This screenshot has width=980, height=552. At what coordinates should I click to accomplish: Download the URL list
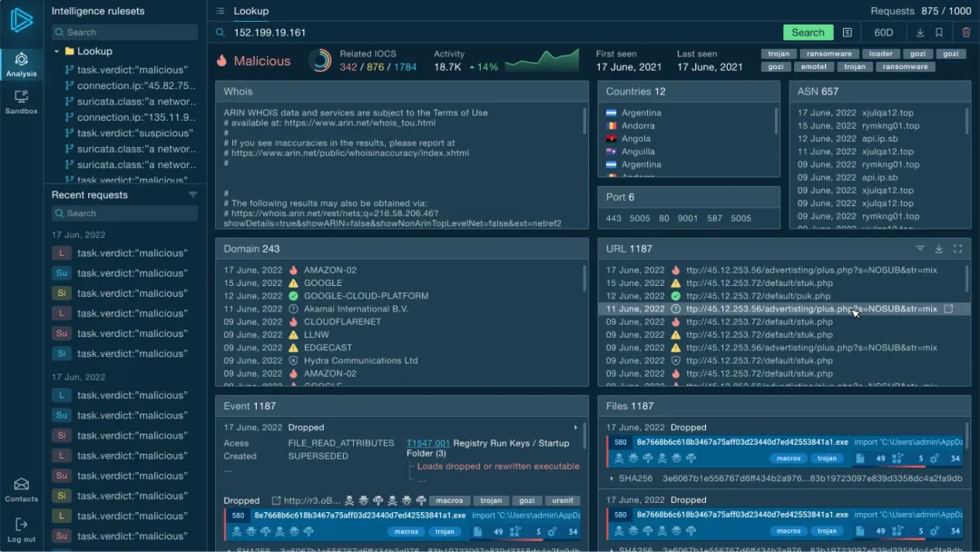pos(939,249)
